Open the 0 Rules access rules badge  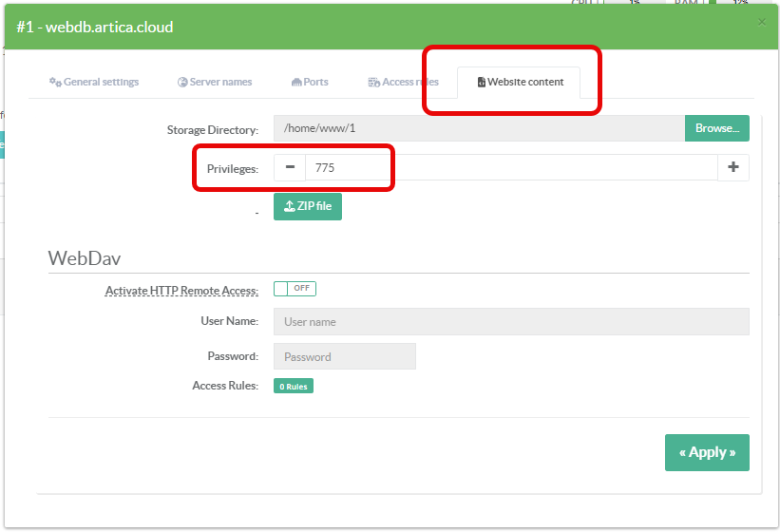[x=293, y=387]
